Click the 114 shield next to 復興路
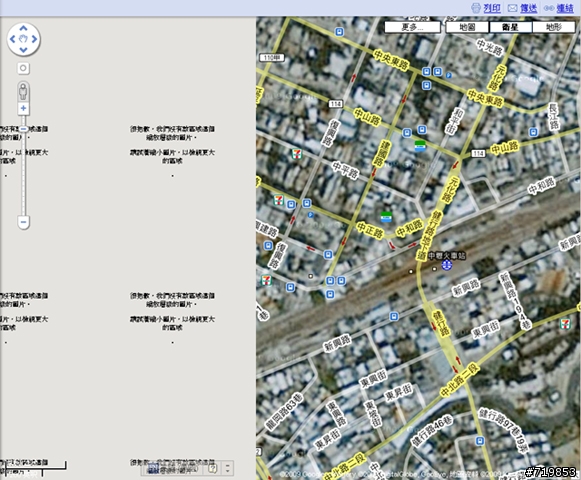This screenshot has height=480, width=581. [336, 104]
